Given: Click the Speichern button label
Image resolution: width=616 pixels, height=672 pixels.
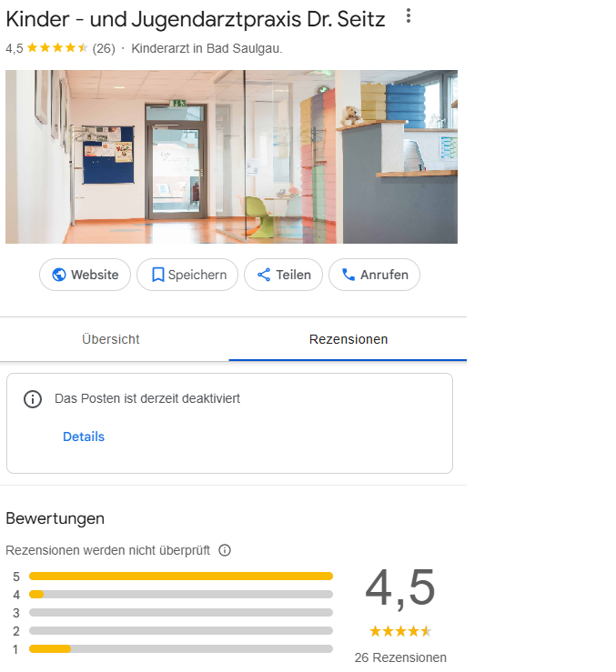Looking at the screenshot, I should click(x=197, y=275).
